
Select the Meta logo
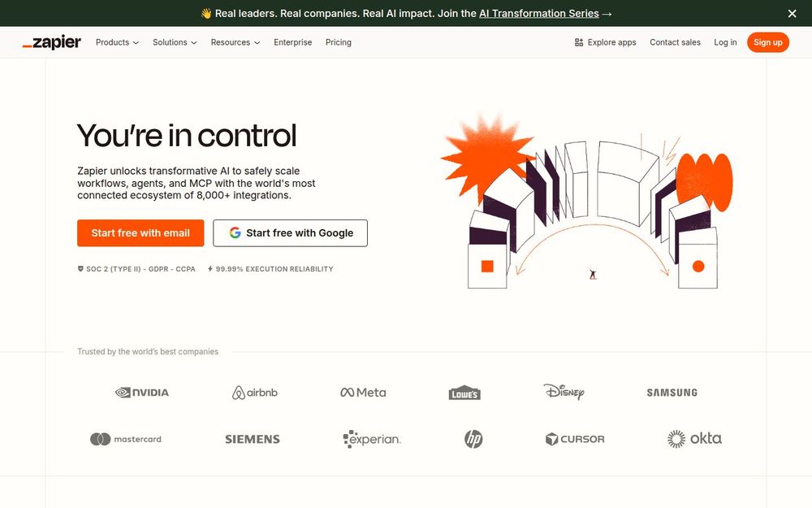[362, 392]
